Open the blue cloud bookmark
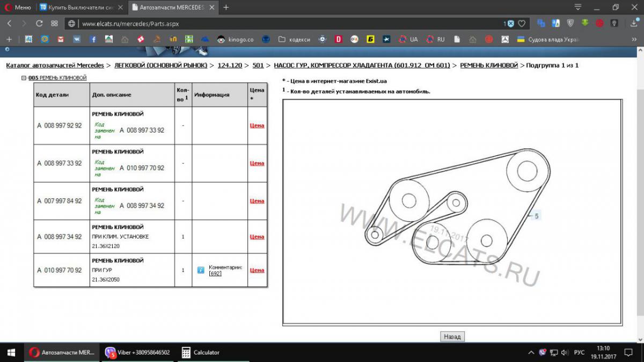 (x=204, y=39)
